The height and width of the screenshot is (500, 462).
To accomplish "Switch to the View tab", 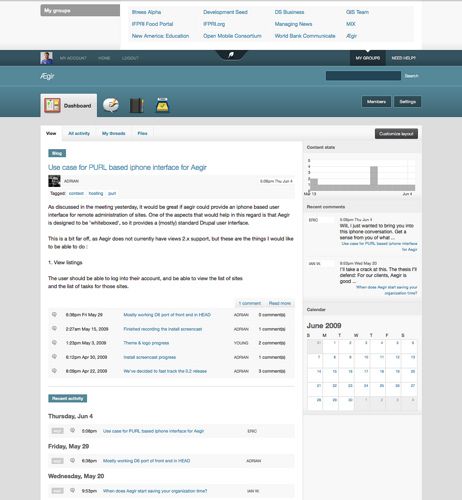I will tap(51, 133).
